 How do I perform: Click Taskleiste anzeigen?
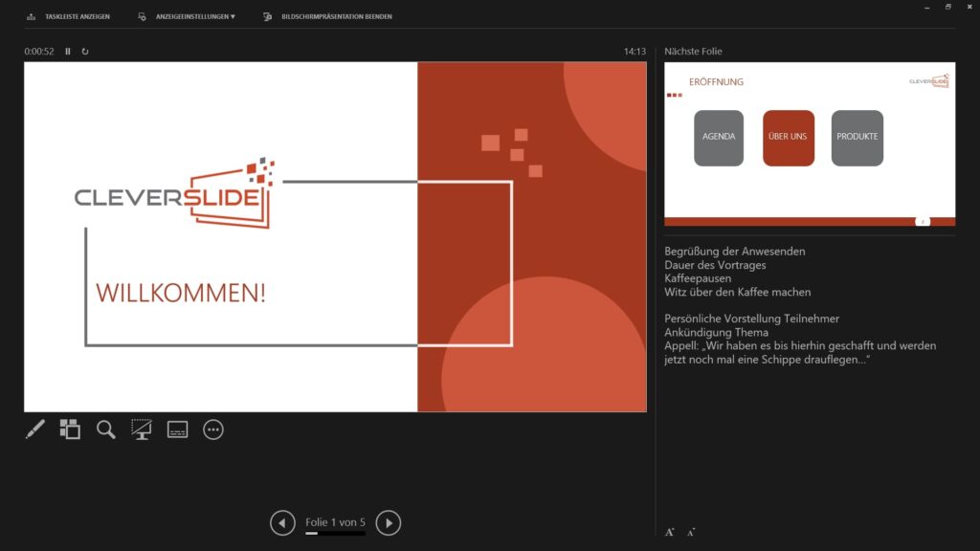pos(69,16)
